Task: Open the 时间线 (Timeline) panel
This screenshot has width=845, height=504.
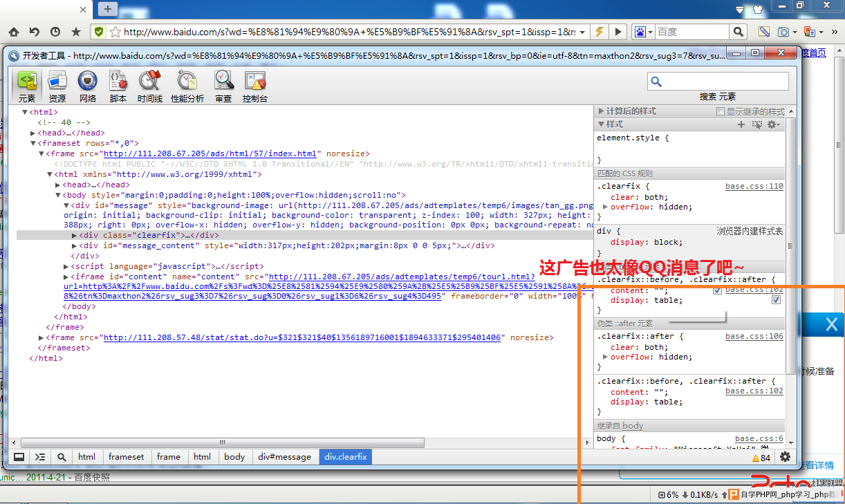Action: 150,86
